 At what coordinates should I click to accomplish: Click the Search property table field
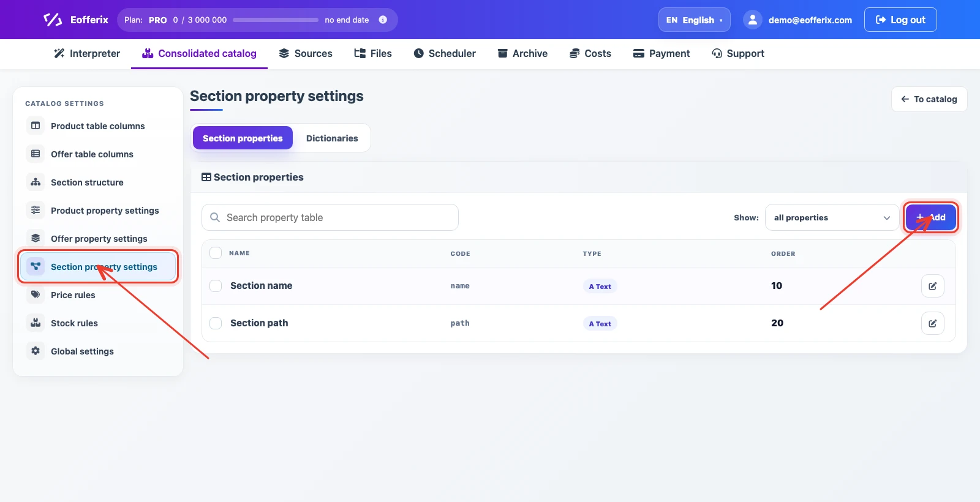click(330, 217)
